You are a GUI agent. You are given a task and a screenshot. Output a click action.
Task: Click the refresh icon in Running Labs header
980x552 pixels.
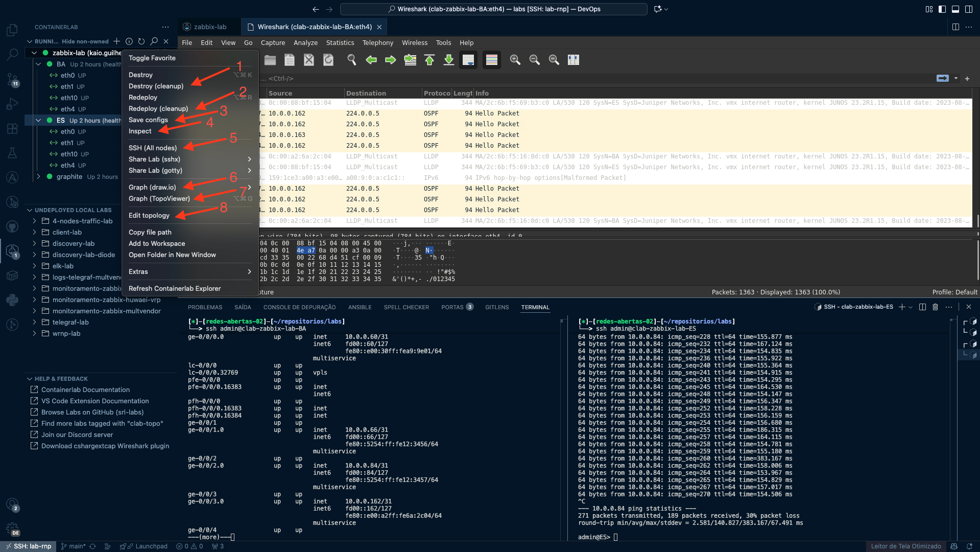(141, 41)
